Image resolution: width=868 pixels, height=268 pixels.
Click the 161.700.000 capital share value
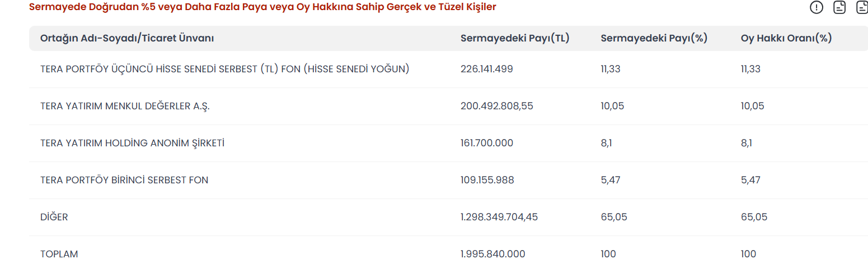(486, 143)
